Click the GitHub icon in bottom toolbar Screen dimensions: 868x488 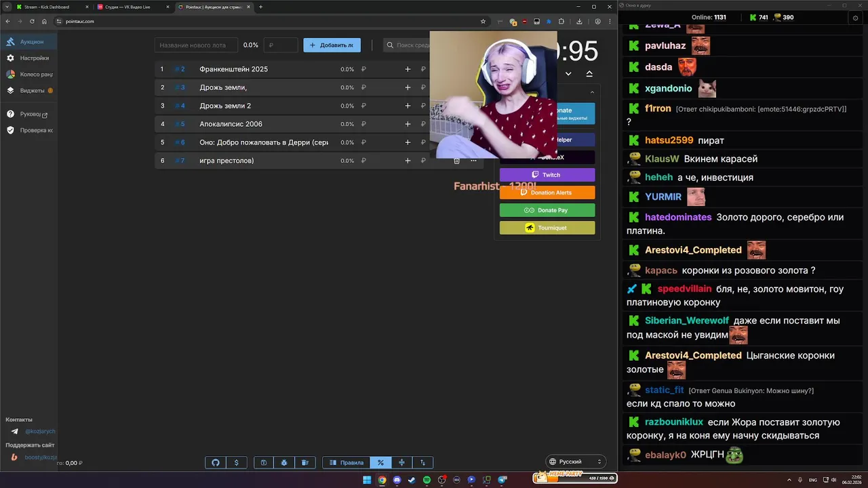(x=216, y=462)
